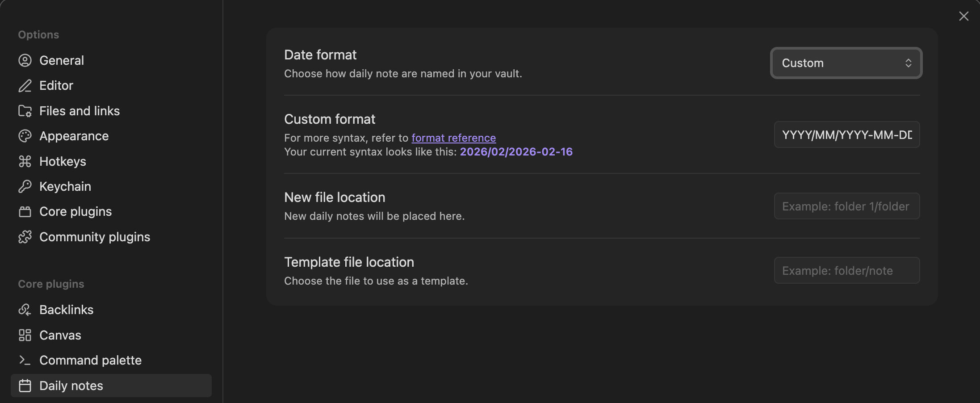Screen dimensions: 980x403
Task: Switch to Community plugins settings
Action: tap(95, 237)
